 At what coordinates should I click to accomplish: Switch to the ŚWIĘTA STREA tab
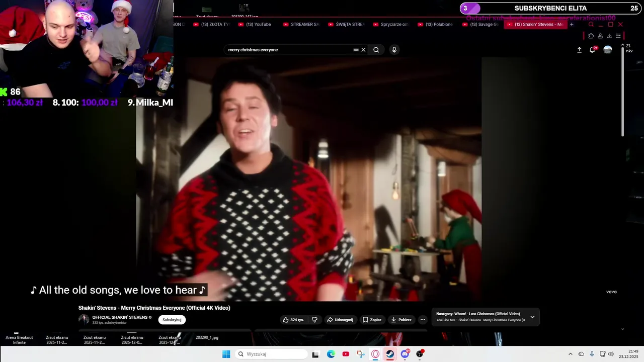click(x=346, y=24)
